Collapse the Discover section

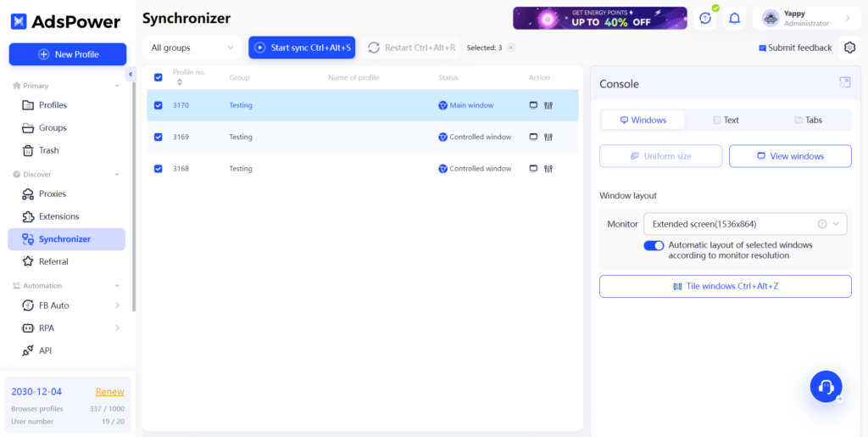(x=117, y=175)
